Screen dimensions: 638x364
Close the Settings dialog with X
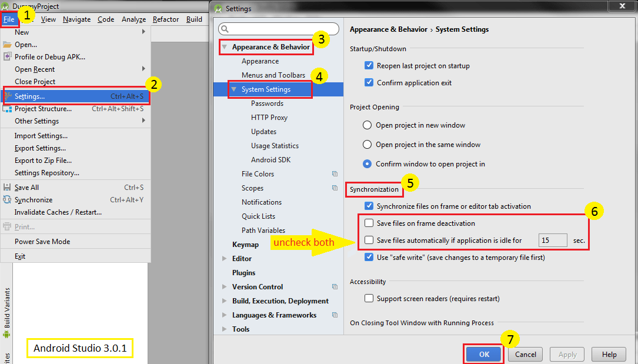[x=622, y=6]
